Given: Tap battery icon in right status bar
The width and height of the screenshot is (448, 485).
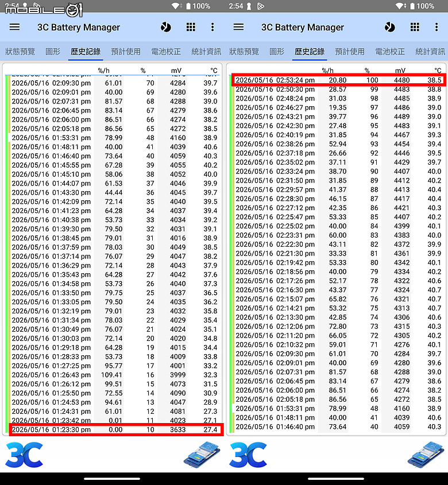Looking at the screenshot, I should click(412, 6).
